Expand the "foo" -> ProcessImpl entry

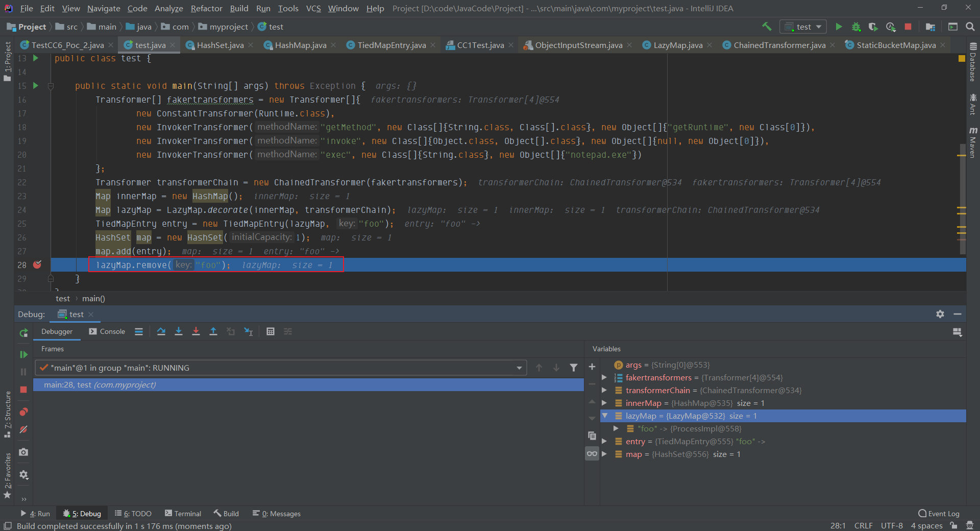point(616,429)
